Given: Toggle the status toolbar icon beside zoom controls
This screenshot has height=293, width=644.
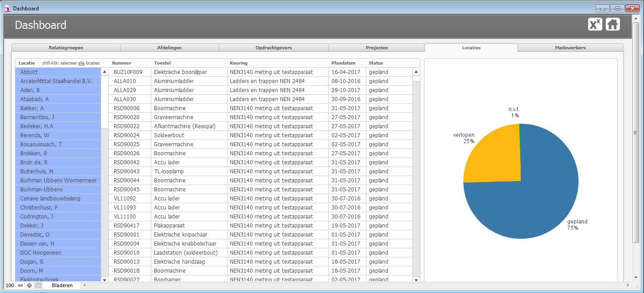Looking at the screenshot, I should pyautogui.click(x=38, y=285).
